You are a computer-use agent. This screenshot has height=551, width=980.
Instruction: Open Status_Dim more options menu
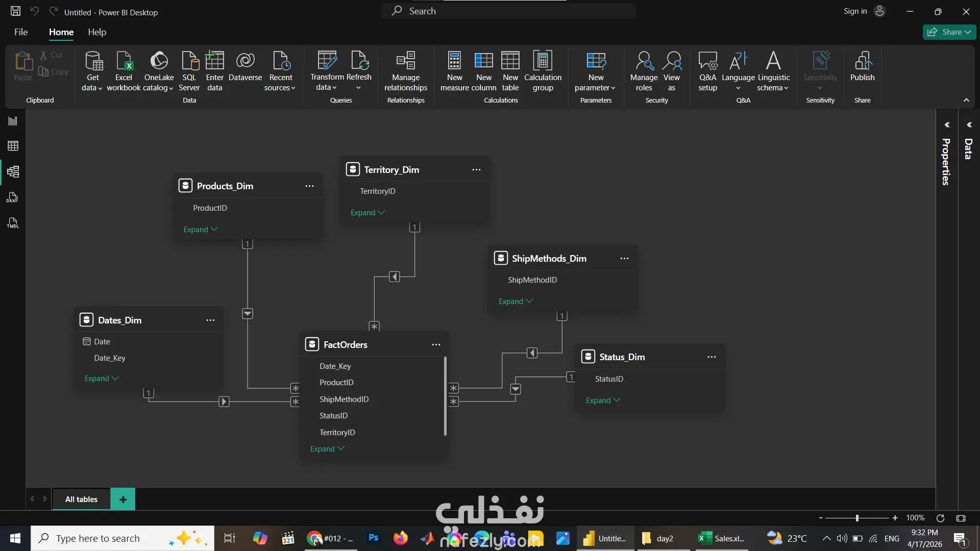(x=712, y=357)
